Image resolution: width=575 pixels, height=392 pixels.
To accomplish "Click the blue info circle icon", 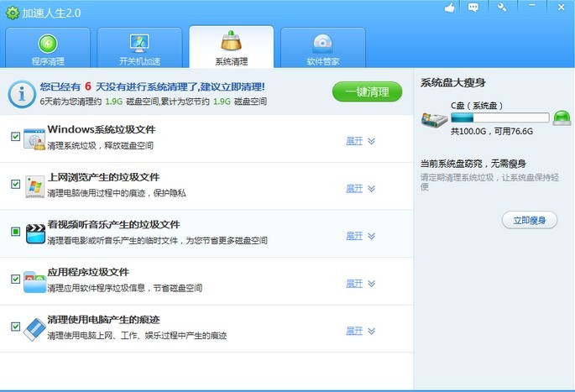I will (22, 94).
